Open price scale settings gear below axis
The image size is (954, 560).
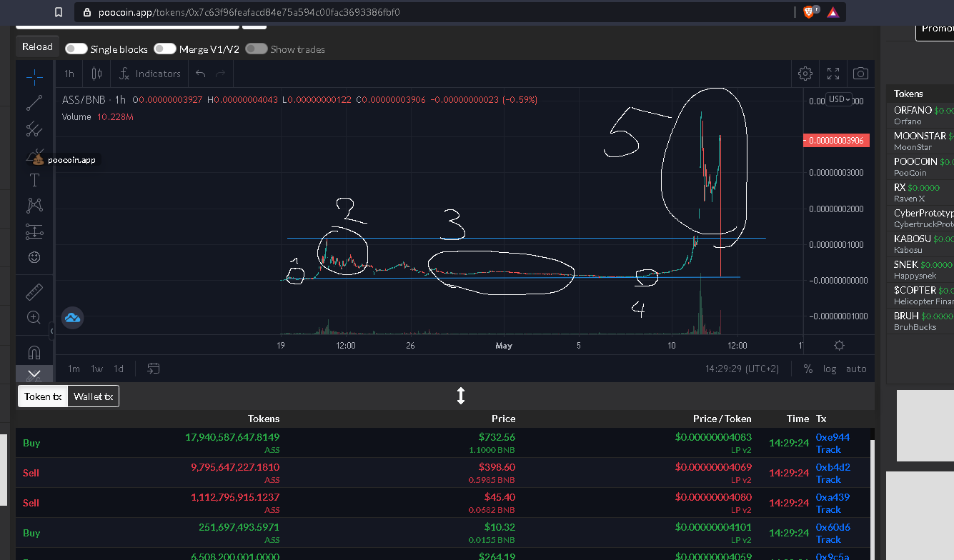(x=839, y=345)
